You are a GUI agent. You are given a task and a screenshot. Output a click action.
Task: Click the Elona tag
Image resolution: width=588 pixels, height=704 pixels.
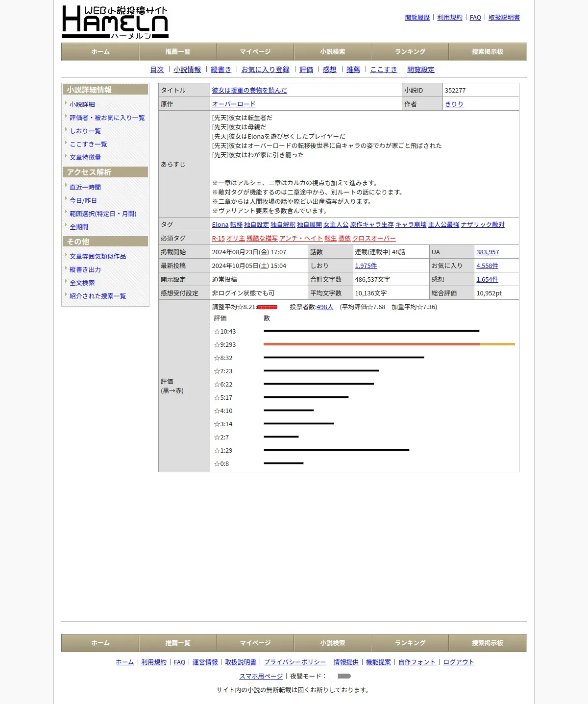click(x=220, y=224)
